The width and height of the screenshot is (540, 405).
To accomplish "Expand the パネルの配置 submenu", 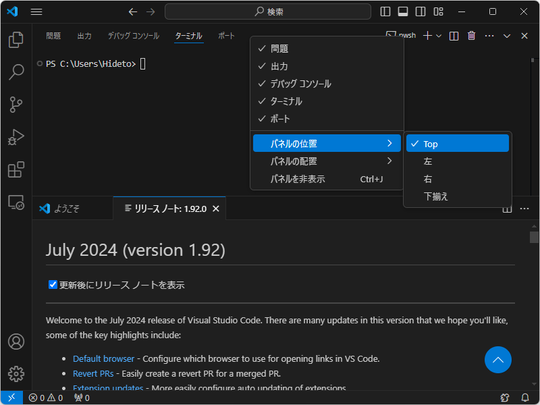I will (x=327, y=161).
